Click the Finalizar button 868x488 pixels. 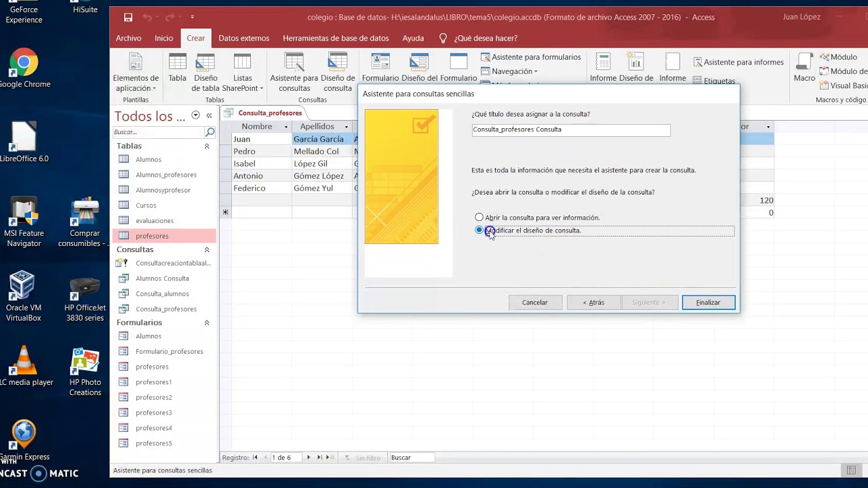pos(708,302)
